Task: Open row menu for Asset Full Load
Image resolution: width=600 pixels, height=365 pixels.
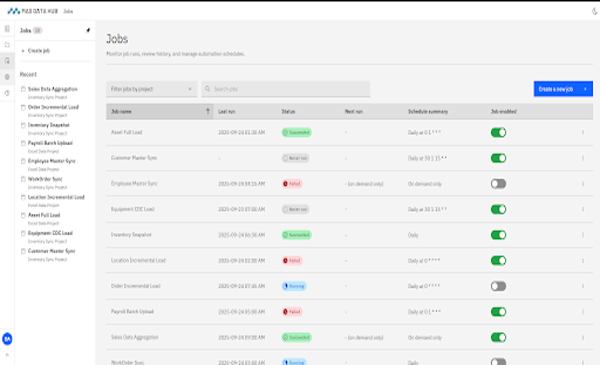Action: (583, 132)
